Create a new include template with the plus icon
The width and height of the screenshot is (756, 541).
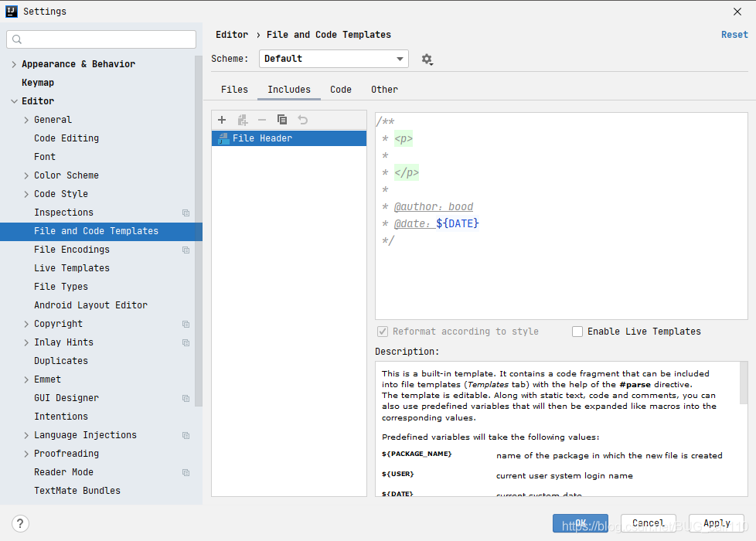222,120
